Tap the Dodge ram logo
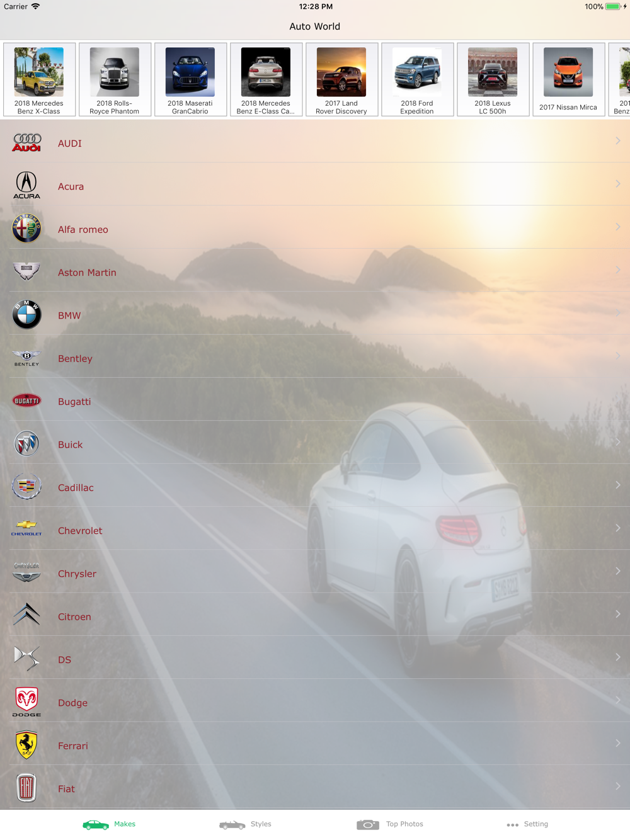 click(26, 702)
